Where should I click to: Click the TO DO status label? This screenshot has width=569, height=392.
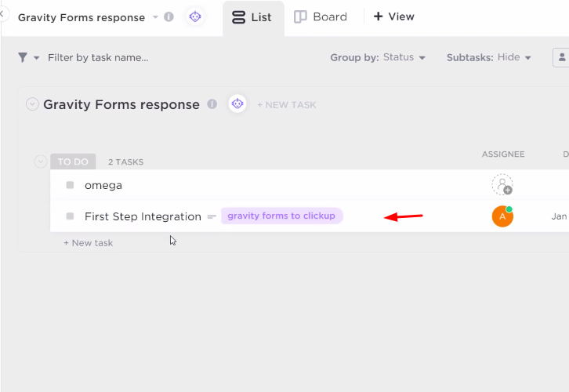[73, 162]
